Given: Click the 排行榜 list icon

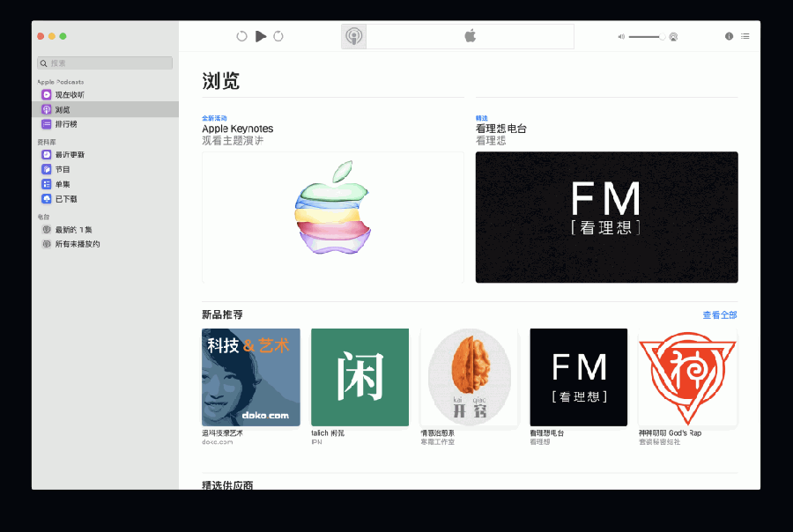Looking at the screenshot, I should pos(46,124).
